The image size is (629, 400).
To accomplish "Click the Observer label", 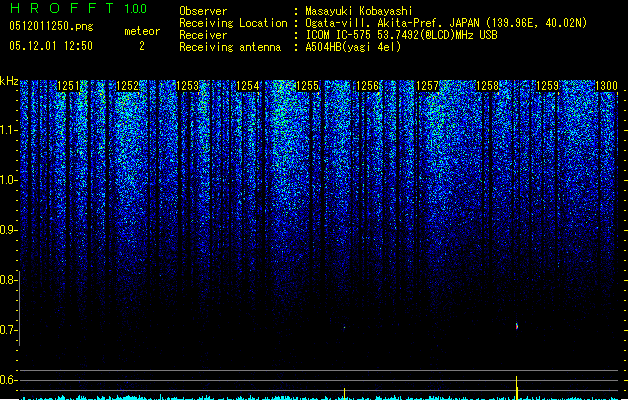I will pos(203,11).
